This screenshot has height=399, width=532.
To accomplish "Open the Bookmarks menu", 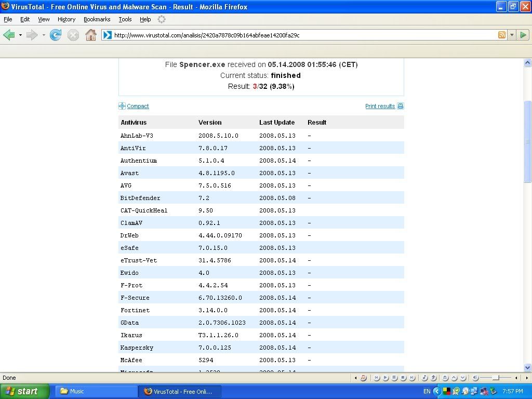I will pyautogui.click(x=97, y=19).
